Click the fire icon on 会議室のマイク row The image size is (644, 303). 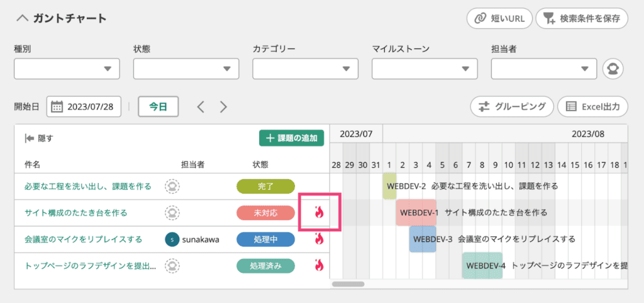319,239
